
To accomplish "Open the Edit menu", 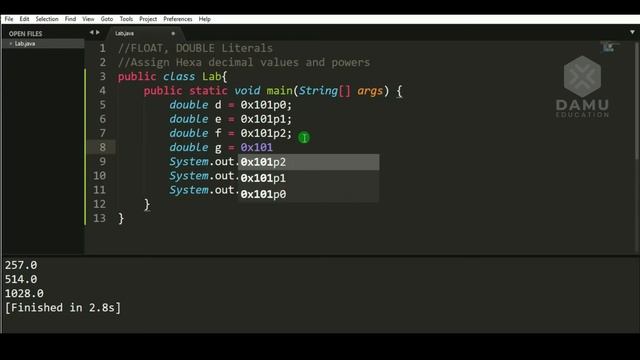I will (x=24, y=19).
